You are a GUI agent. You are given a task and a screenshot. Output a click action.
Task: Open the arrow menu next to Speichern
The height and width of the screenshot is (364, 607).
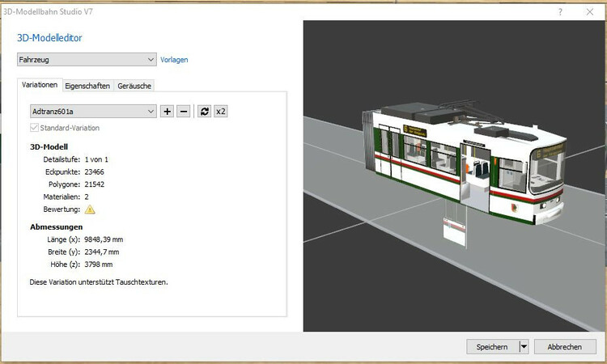pos(524,346)
